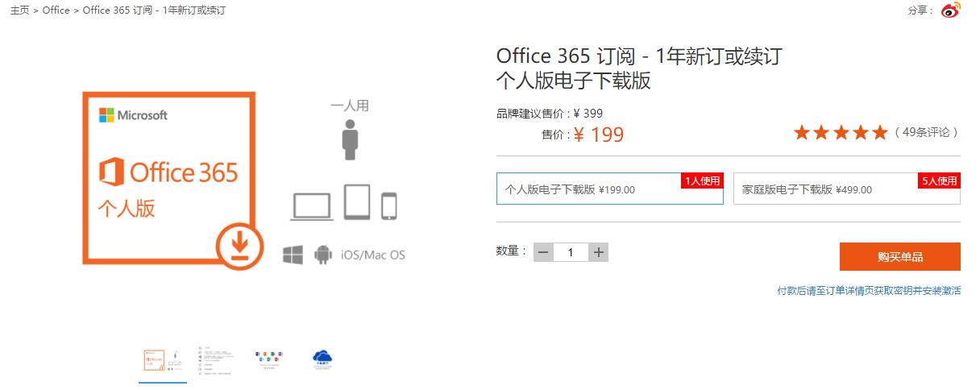Select 家庭版电子下载版 ¥499.00 option

tap(847, 189)
